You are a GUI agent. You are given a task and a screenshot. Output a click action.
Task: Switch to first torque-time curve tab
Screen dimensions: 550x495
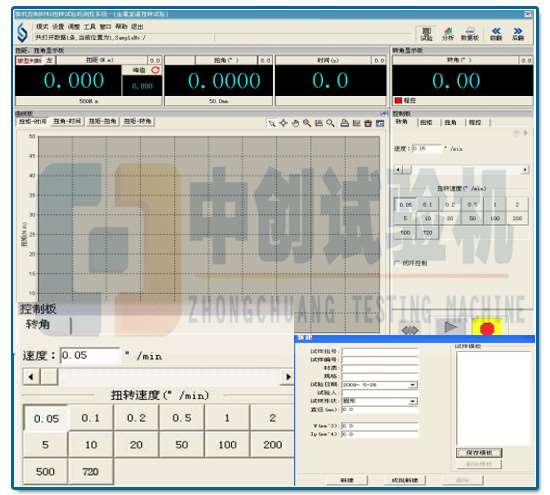click(32, 121)
